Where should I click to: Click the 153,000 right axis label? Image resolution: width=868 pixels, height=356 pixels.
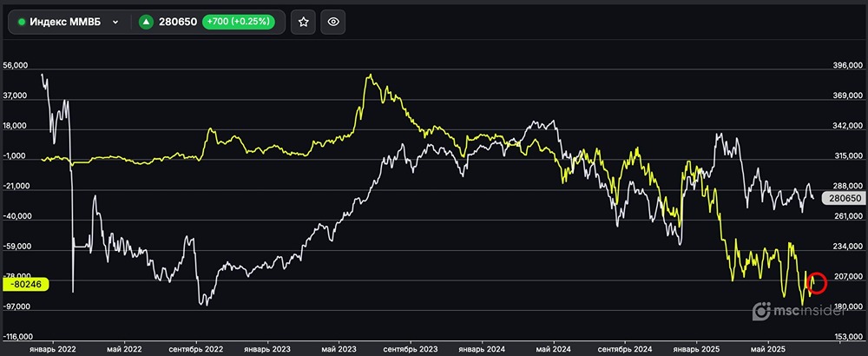pos(849,337)
